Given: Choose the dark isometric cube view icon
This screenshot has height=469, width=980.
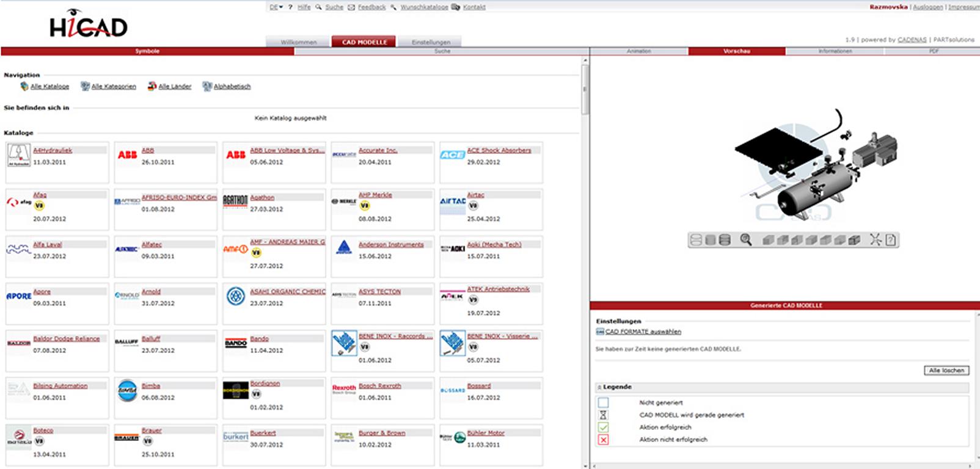Looking at the screenshot, I should [854, 240].
